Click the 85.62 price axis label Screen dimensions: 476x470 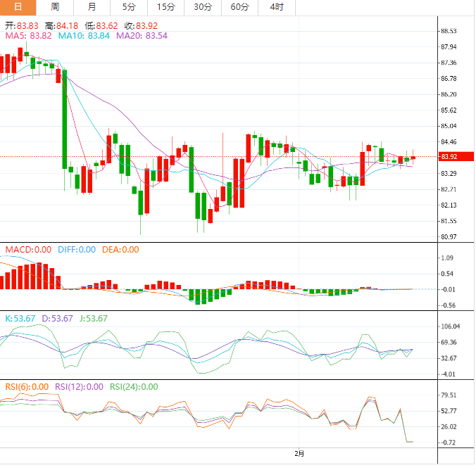[x=449, y=110]
